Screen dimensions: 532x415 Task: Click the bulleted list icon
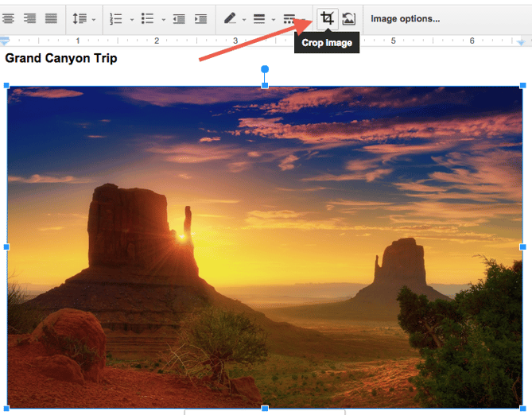pos(147,18)
